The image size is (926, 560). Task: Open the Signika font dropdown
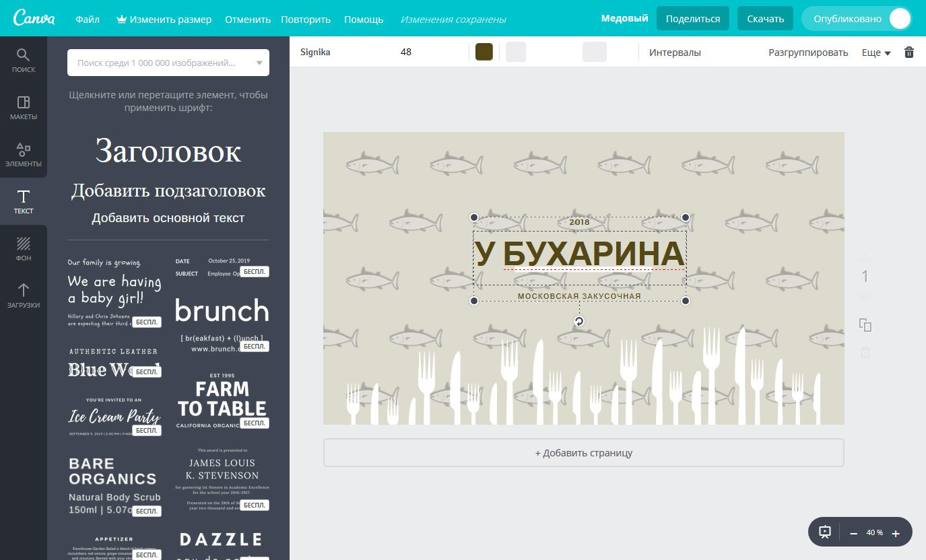(315, 53)
